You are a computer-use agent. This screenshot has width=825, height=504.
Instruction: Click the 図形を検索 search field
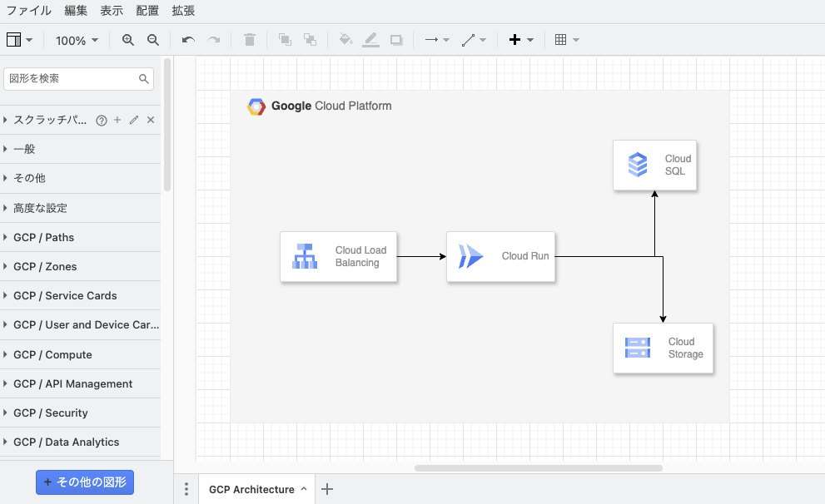pyautogui.click(x=72, y=79)
